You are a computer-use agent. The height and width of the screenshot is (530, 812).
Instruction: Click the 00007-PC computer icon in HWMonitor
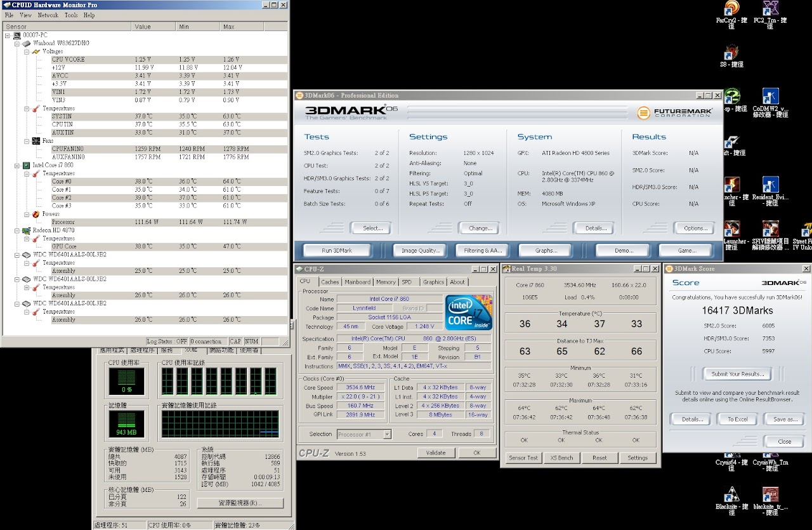[17, 35]
